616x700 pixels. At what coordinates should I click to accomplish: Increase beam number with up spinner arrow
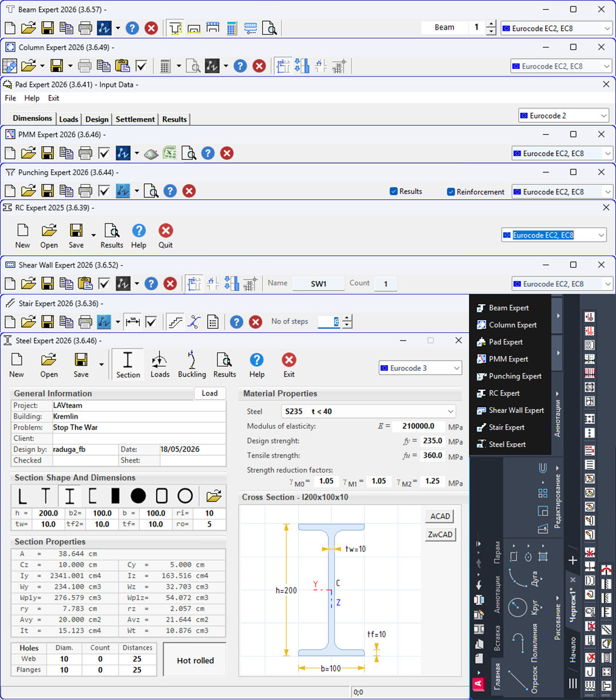491,25
